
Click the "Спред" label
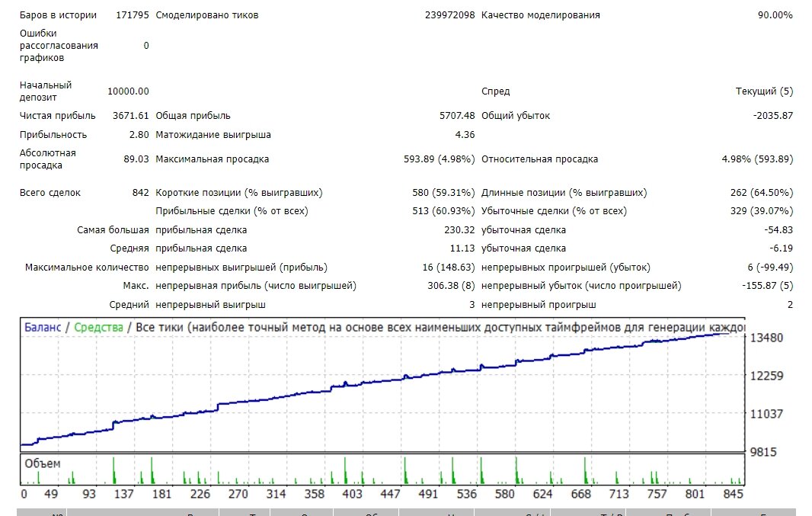(x=496, y=91)
